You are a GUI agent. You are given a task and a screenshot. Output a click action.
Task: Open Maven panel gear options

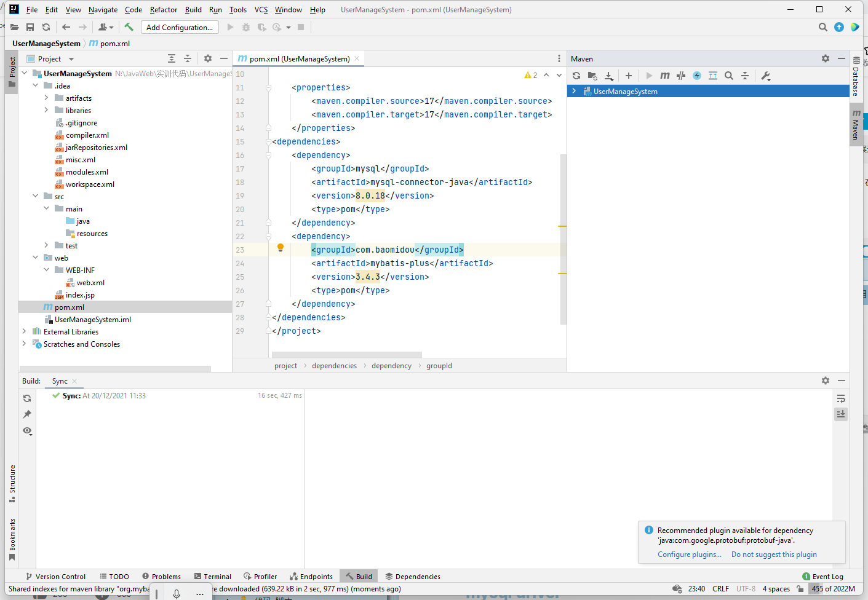coord(826,58)
